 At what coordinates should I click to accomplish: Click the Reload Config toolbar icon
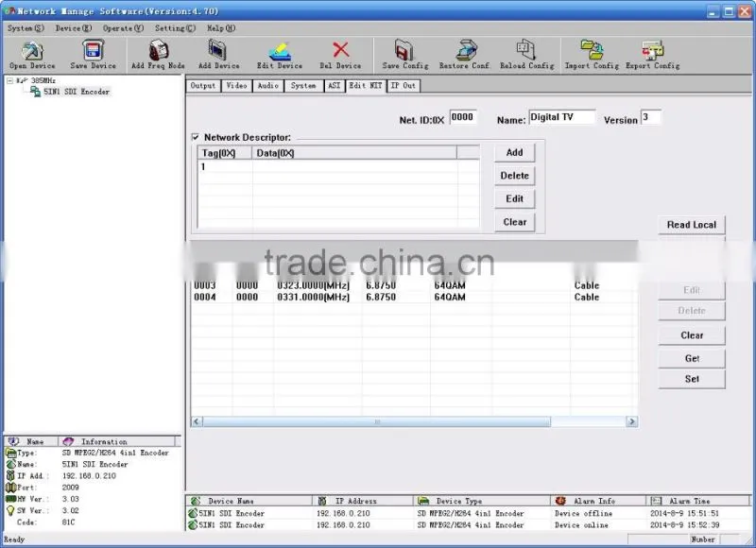(525, 49)
